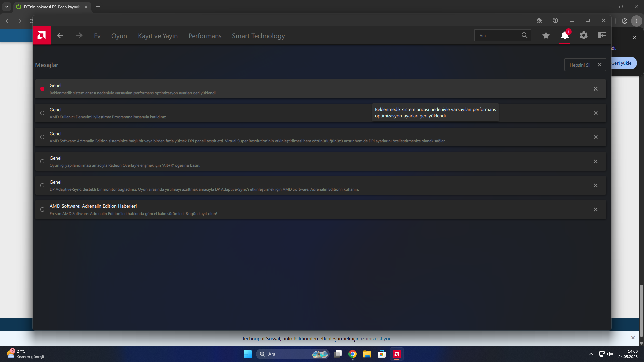Expand Chrome tab search dropdown arrow
The height and width of the screenshot is (362, 644).
(x=6, y=7)
